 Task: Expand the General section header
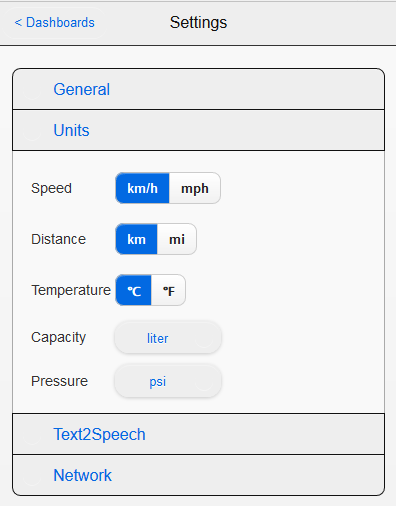tap(198, 89)
